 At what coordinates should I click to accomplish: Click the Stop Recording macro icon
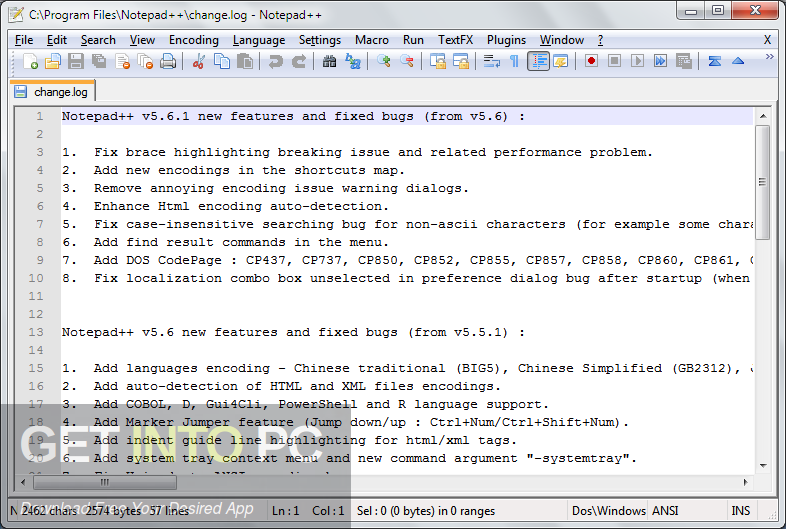[x=614, y=61]
